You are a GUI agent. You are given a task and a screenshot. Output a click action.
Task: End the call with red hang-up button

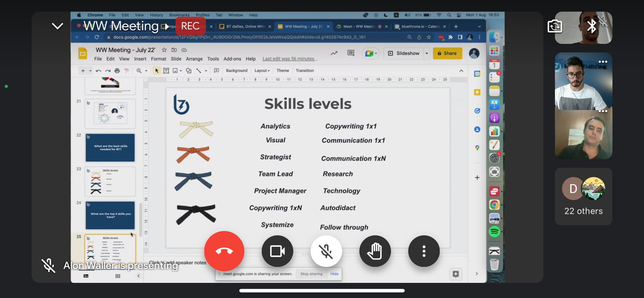coord(224,251)
